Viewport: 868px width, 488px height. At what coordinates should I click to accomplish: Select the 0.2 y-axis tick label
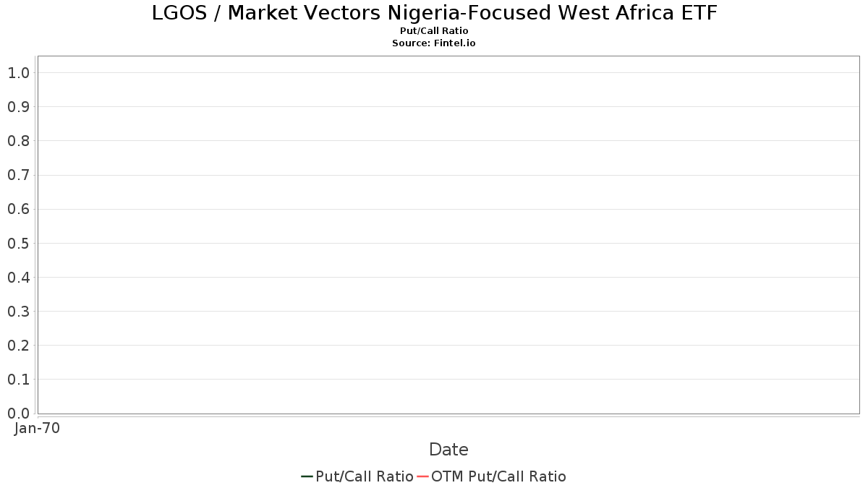[18, 346]
